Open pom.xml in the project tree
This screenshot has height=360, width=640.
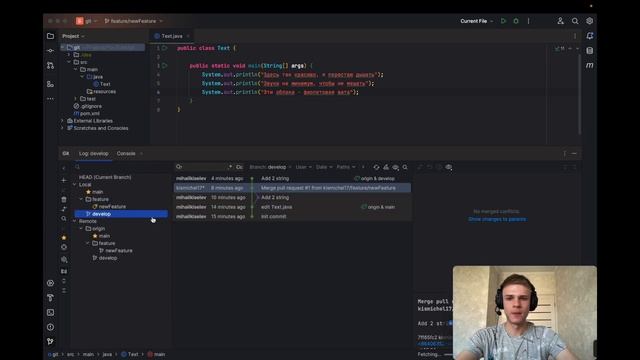87,113
